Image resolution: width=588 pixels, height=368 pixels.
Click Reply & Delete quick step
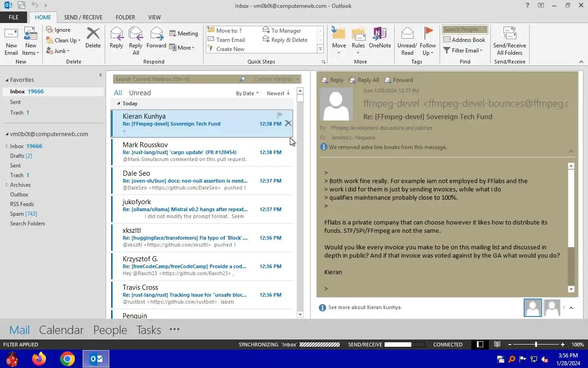click(x=285, y=40)
